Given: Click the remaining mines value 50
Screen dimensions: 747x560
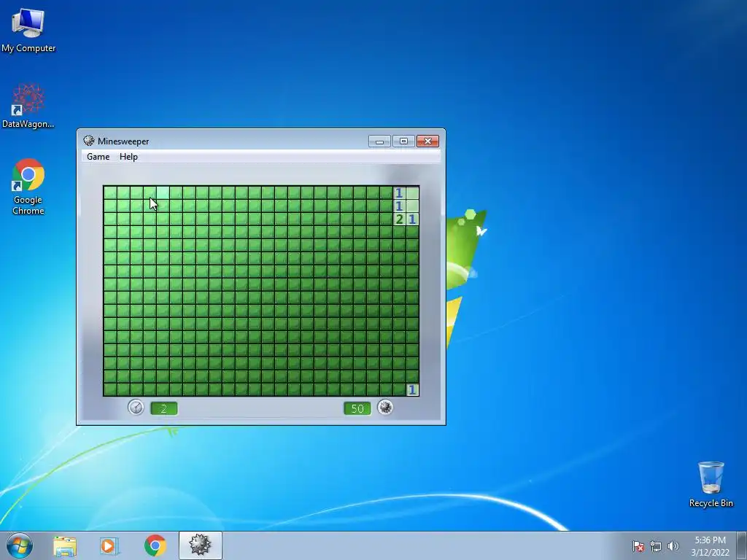Looking at the screenshot, I should (357, 408).
